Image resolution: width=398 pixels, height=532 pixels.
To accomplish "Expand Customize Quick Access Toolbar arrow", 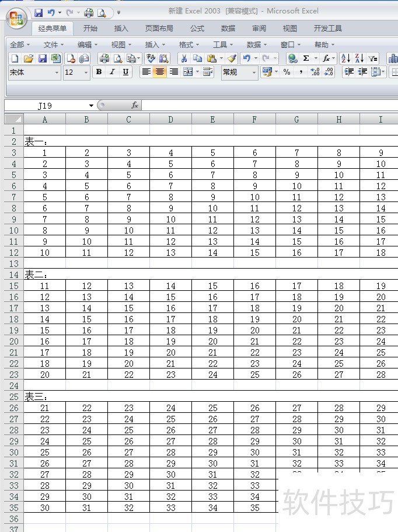I will [118, 13].
